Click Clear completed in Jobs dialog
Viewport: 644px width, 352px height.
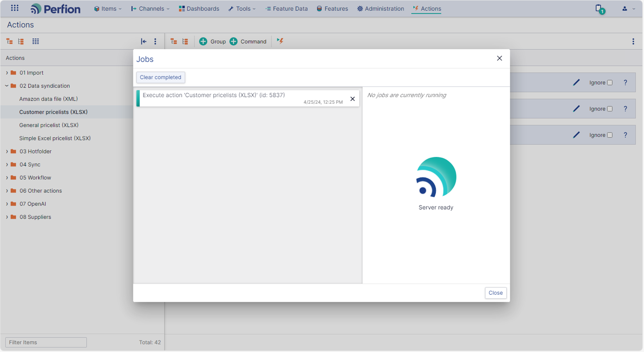pos(161,77)
